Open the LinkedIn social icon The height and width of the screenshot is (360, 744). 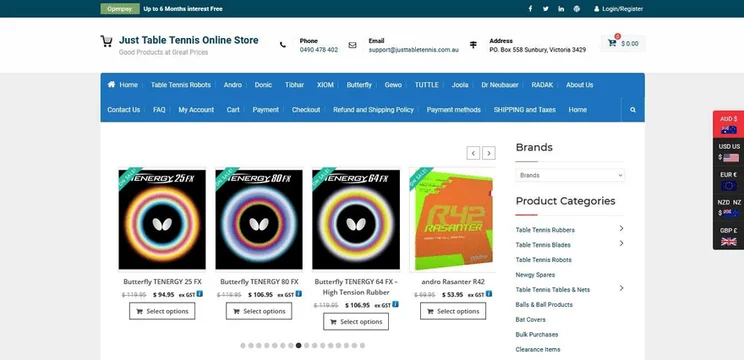tap(561, 9)
